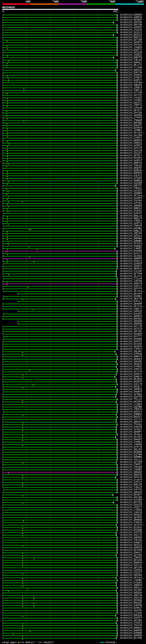The width and height of the screenshot is (146, 644).
Task: Select hit label UniRef100_A7P284
Action: (131, 82)
